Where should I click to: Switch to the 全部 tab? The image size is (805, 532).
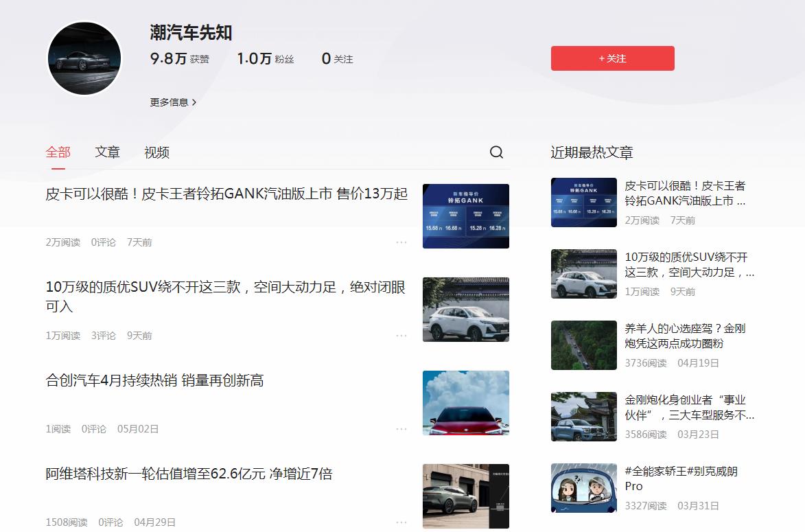58,152
